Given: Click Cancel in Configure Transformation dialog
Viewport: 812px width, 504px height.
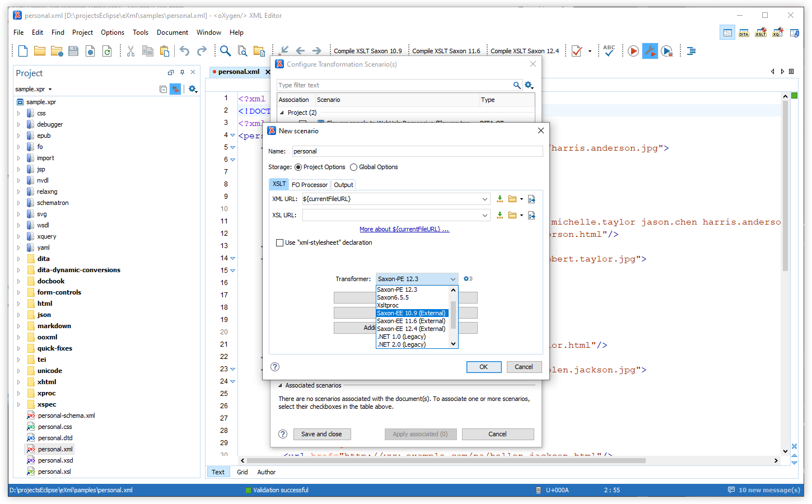Looking at the screenshot, I should tap(498, 434).
